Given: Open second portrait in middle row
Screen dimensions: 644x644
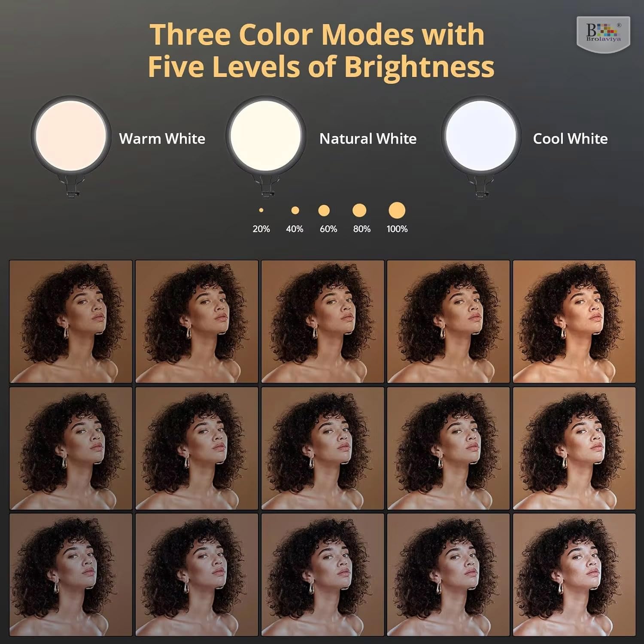Looking at the screenshot, I should (x=197, y=448).
